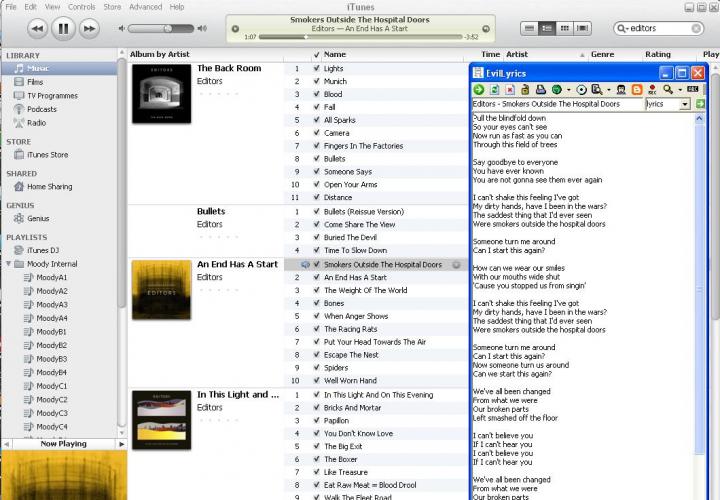Click the green arrow icon in EvilLyrics toolbar
The height and width of the screenshot is (500, 720).
478,90
